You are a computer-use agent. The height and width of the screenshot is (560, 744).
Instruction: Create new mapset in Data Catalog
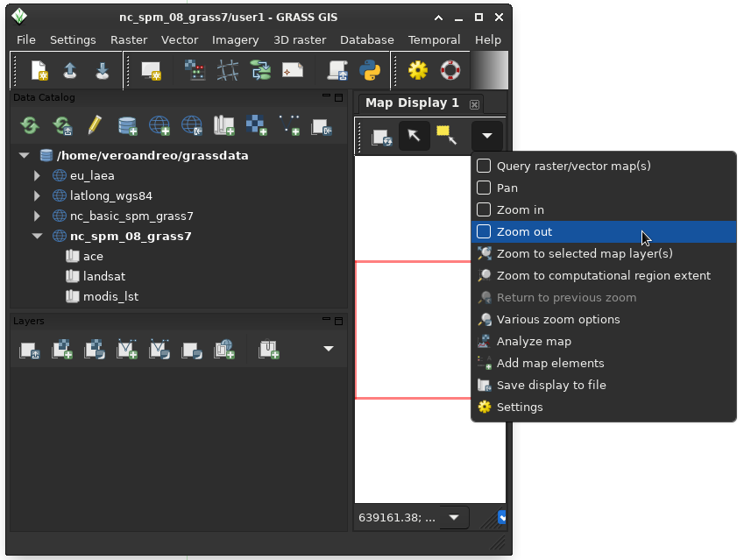[224, 126]
